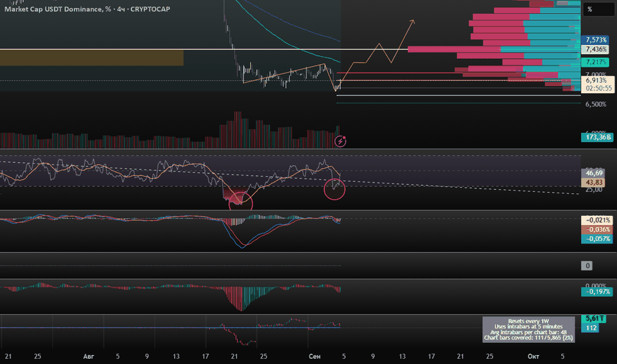
Task: Select the left pink circle on RSI
Action: point(240,203)
